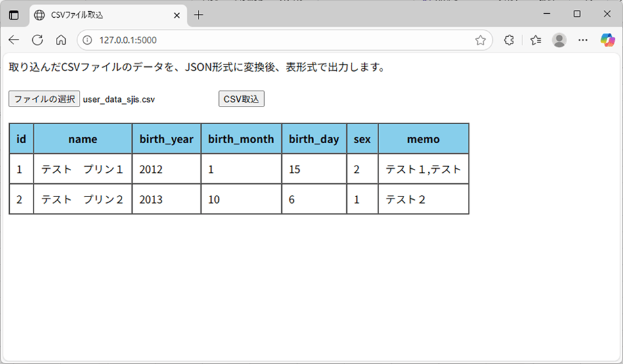Click the name cell テスト　プリン２
The height and width of the screenshot is (364, 623).
click(x=82, y=199)
